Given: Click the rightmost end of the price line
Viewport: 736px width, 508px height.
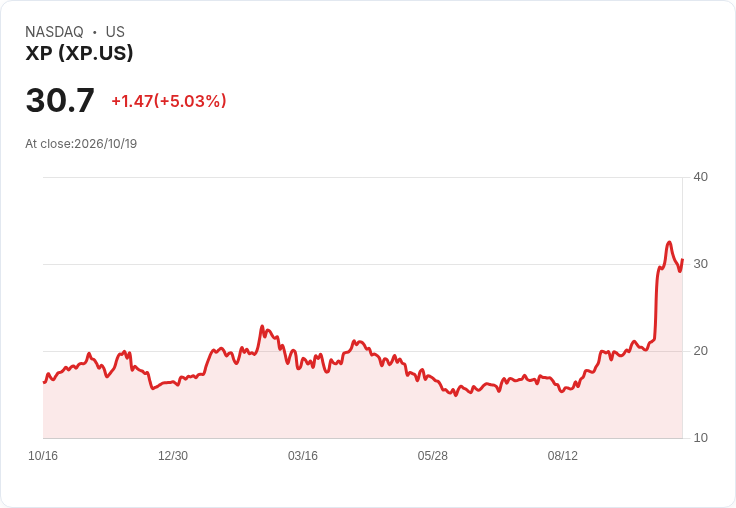Looking at the screenshot, I should point(682,259).
